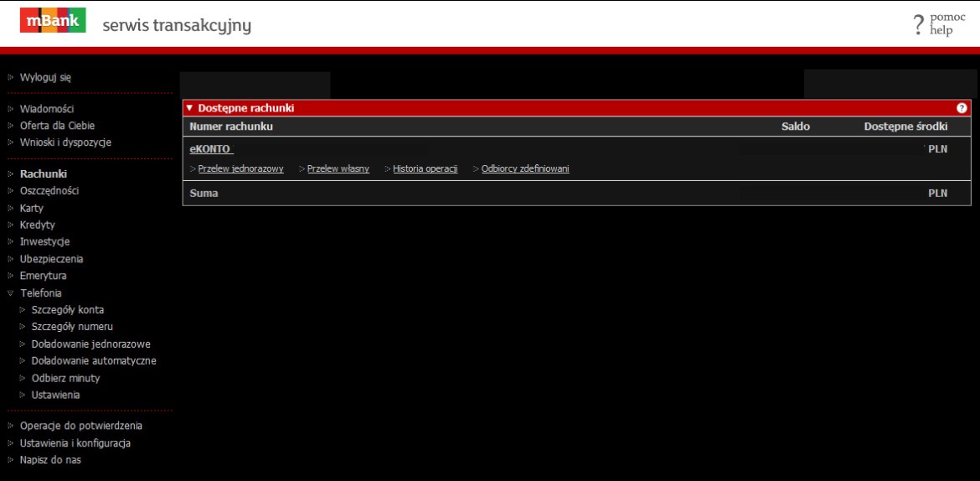Open Odbiorcy zdefiniowani link
The width and height of the screenshot is (980, 481).
(525, 169)
